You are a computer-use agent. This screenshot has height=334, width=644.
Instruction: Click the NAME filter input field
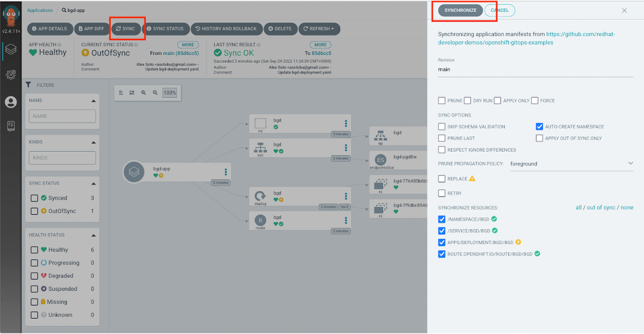[62, 116]
